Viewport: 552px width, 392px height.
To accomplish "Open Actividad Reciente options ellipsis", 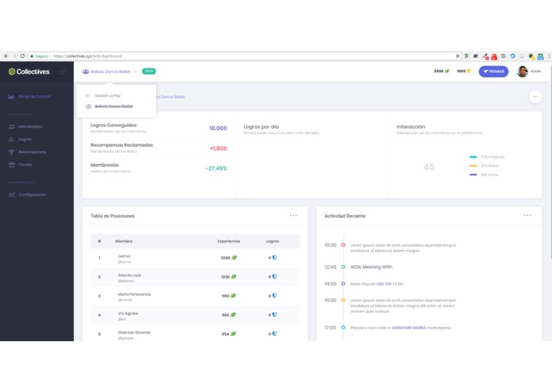I will (x=527, y=216).
